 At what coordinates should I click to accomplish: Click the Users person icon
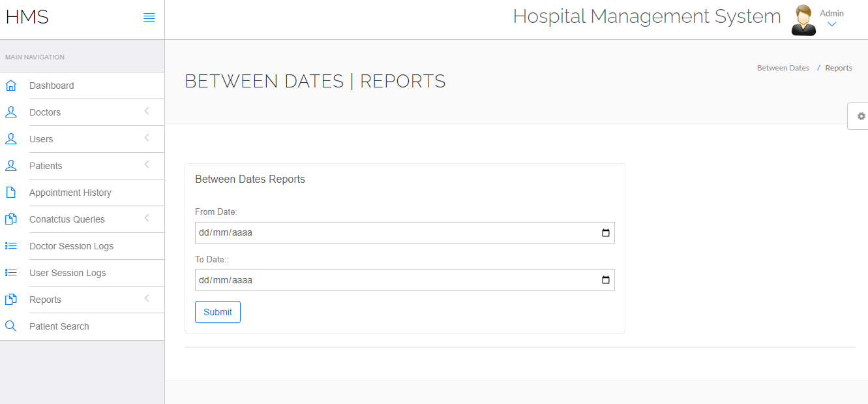[x=10, y=139]
